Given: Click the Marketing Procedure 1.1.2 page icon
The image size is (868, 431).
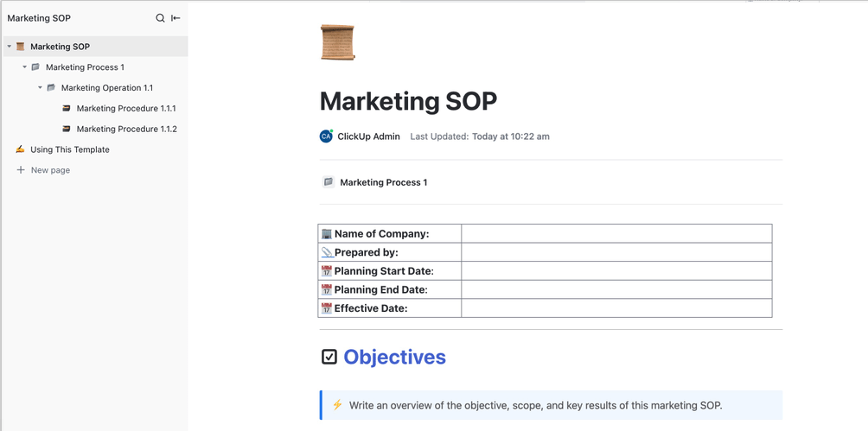Looking at the screenshot, I should pos(67,130).
